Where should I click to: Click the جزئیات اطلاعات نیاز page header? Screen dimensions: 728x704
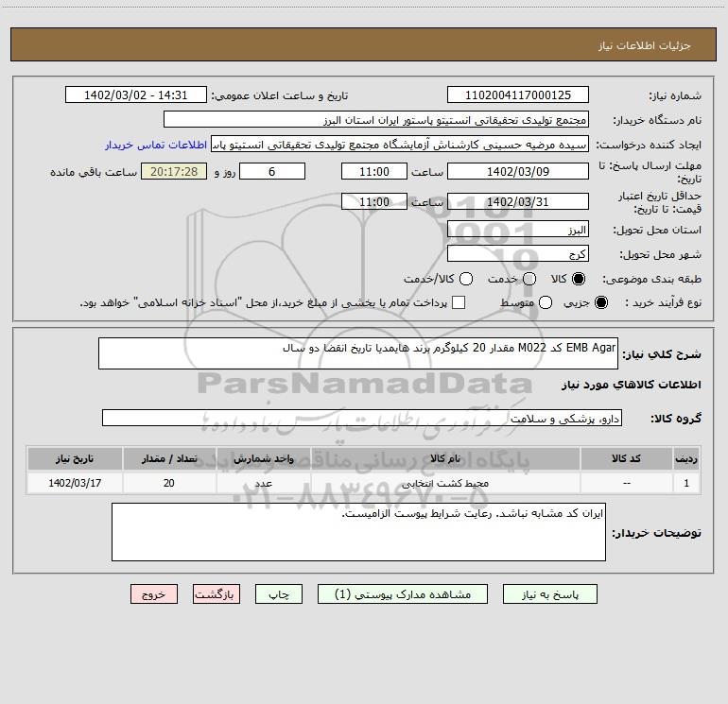click(x=644, y=45)
